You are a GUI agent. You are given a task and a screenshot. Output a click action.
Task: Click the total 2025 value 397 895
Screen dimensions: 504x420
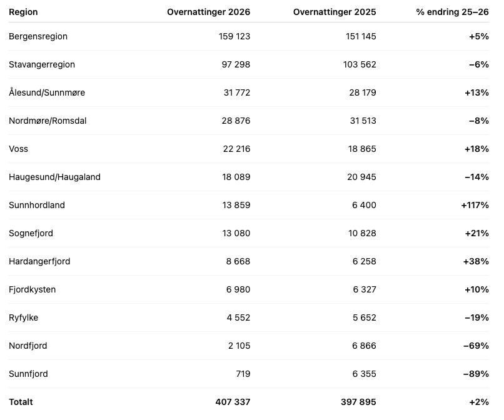coord(359,402)
